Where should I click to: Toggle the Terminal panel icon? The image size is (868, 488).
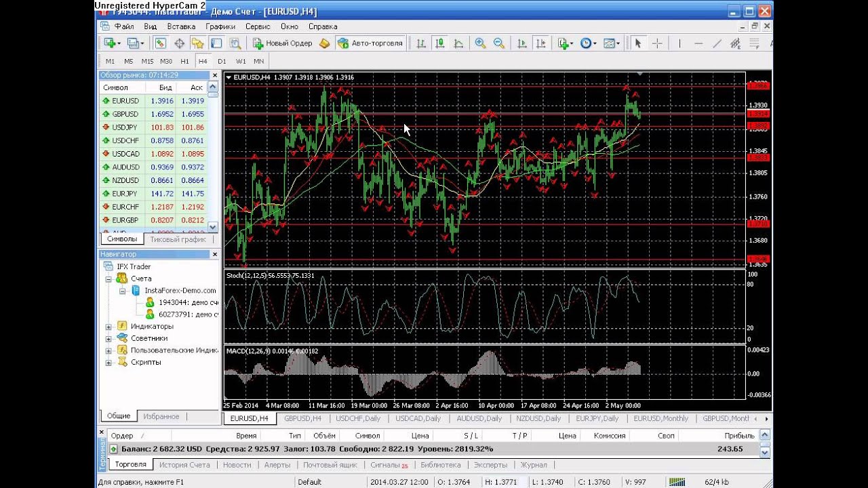216,43
